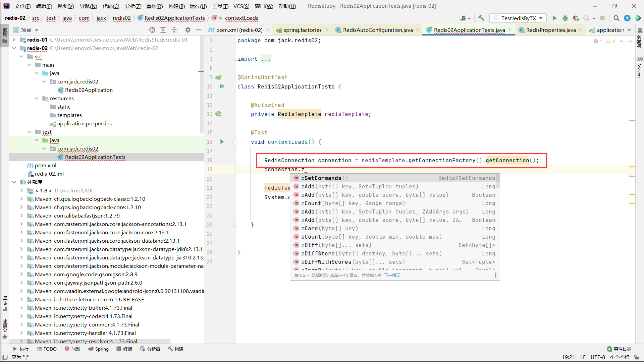Open Search Everywhere magnifier icon
Image resolution: width=644 pixels, height=362 pixels.
[616, 18]
